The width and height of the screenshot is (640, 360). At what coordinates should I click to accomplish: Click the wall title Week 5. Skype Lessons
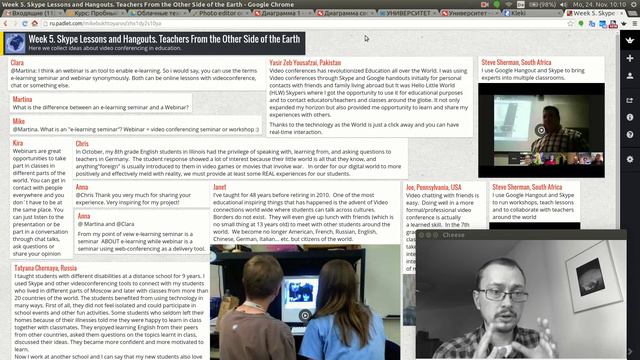[x=164, y=39]
